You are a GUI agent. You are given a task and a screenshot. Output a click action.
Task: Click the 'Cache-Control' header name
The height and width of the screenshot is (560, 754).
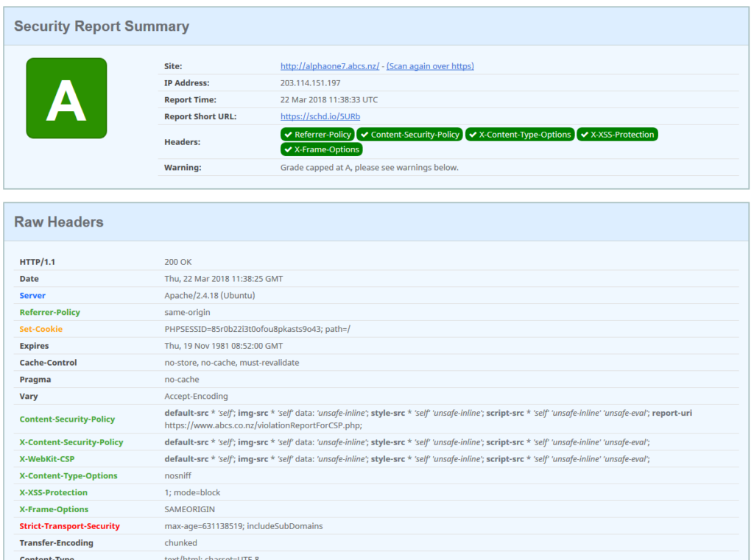(48, 363)
